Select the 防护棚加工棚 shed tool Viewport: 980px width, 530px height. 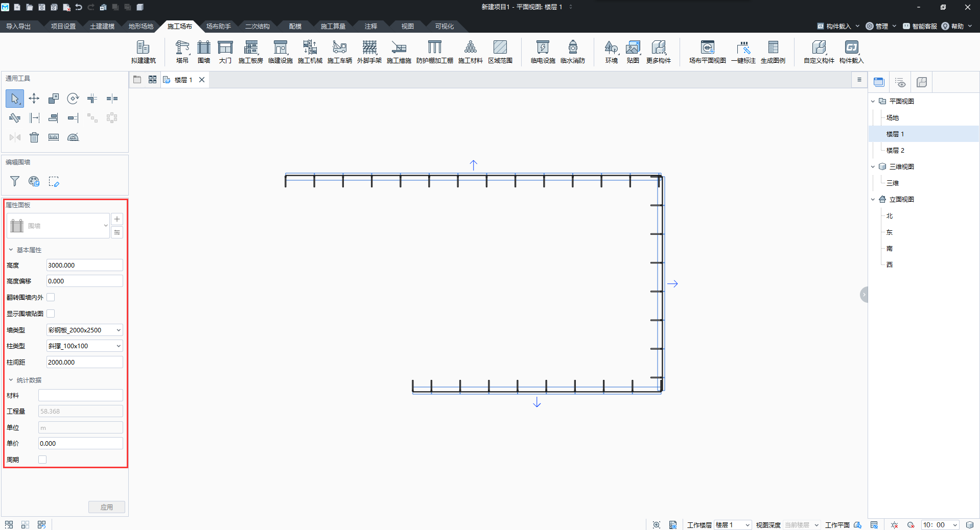tap(434, 52)
